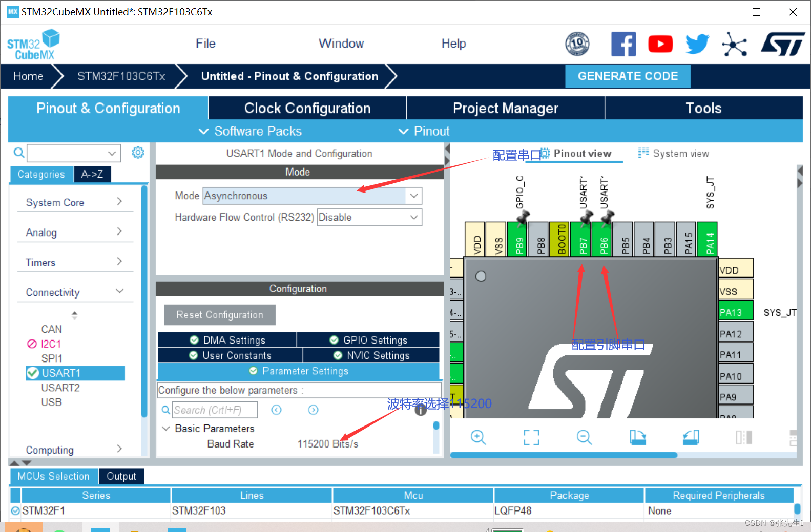811x532 pixels.
Task: Click the split view icon below the chip
Action: (x=744, y=437)
